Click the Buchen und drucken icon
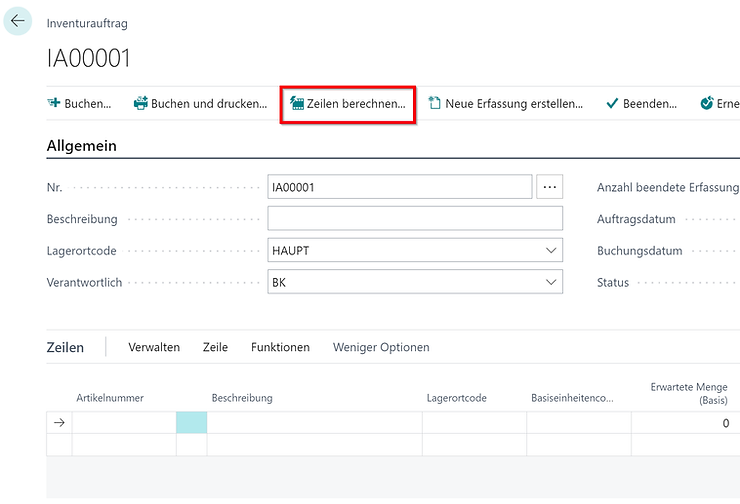This screenshot has height=504, width=740. point(141,103)
